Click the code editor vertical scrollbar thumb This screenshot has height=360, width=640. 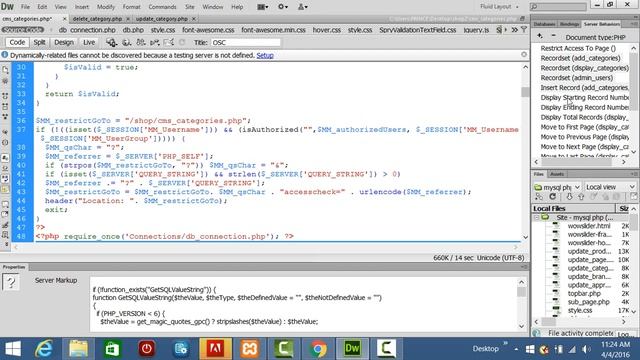click(x=525, y=92)
